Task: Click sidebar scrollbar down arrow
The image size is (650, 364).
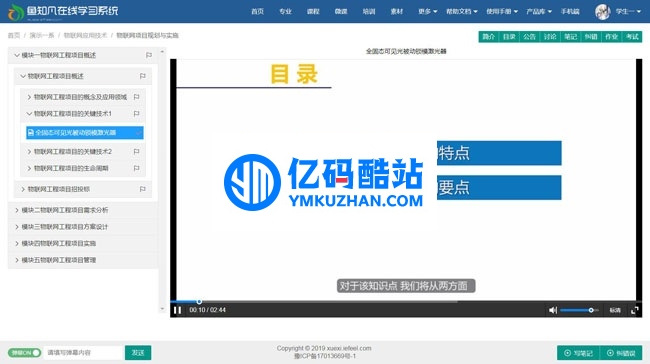Action: click(162, 309)
